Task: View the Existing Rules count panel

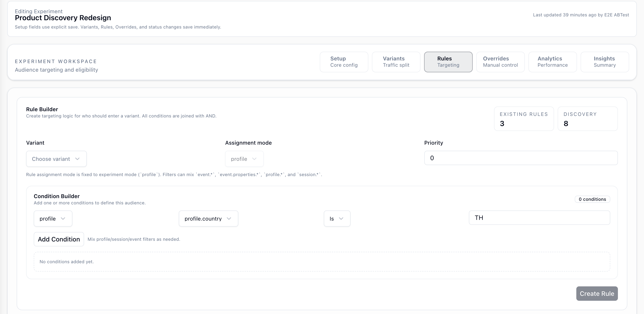Action: pos(524,119)
